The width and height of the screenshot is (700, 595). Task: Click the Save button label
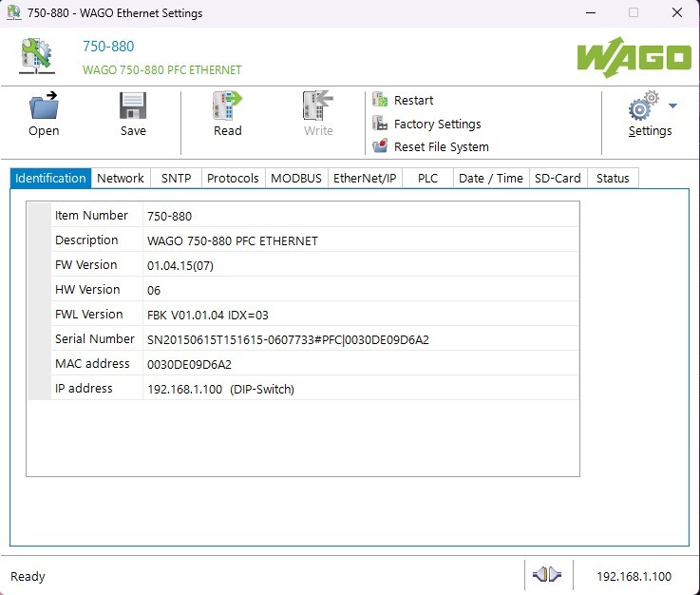tap(133, 131)
